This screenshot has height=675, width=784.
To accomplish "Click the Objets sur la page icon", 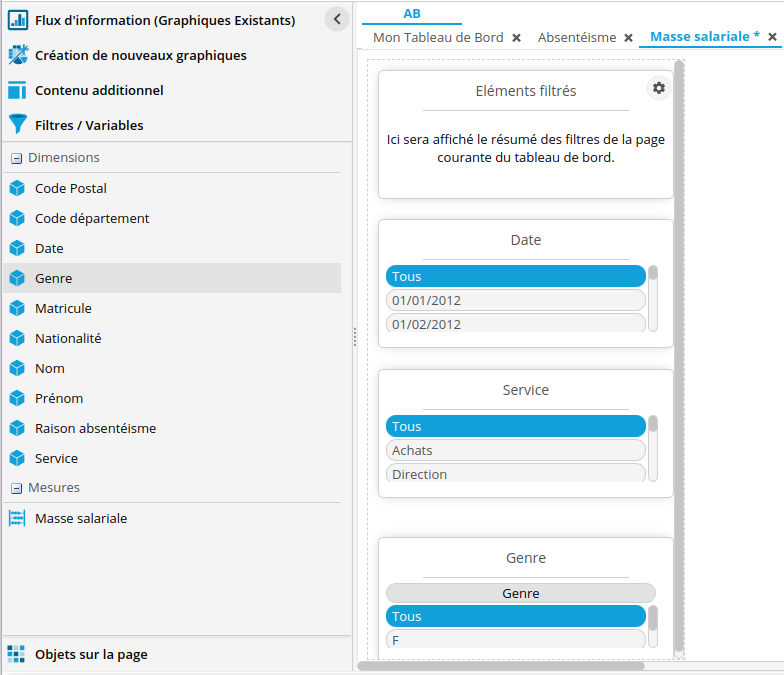I will click(16, 654).
